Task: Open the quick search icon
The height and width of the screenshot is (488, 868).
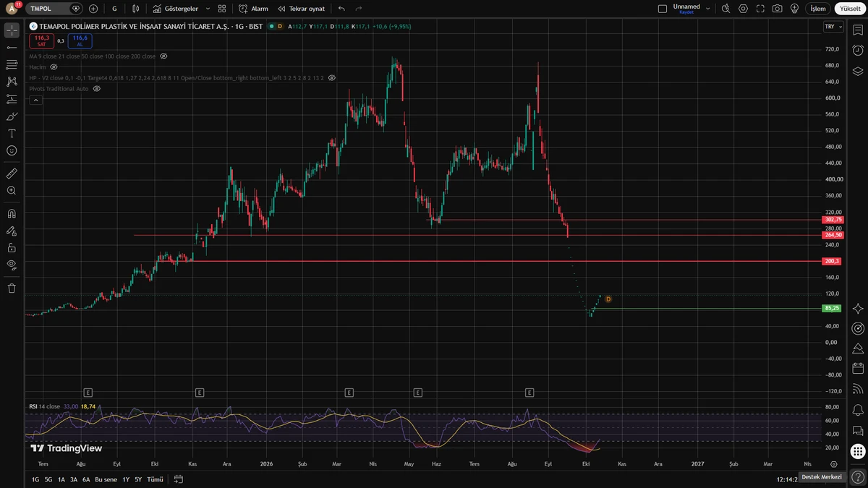Action: point(726,9)
